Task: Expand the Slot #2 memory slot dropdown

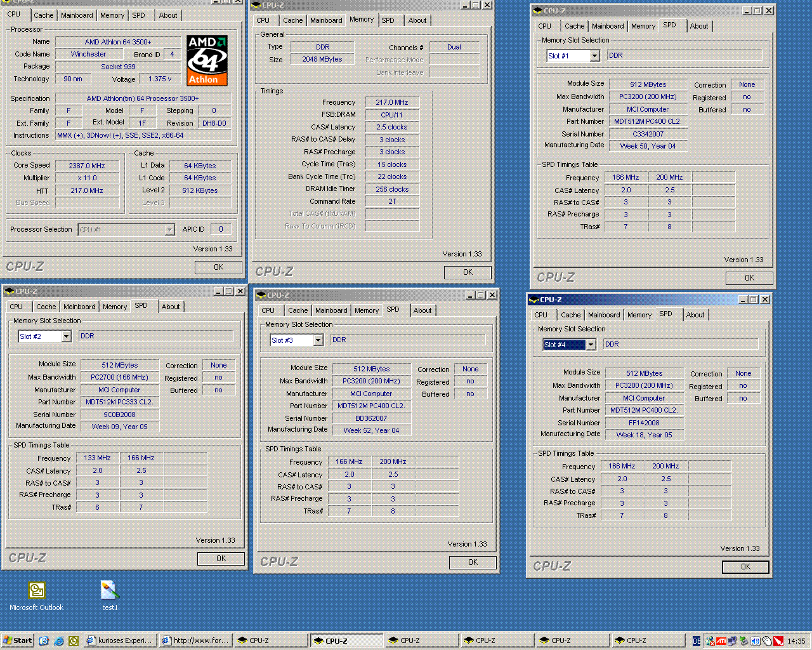Action: pyautogui.click(x=66, y=336)
